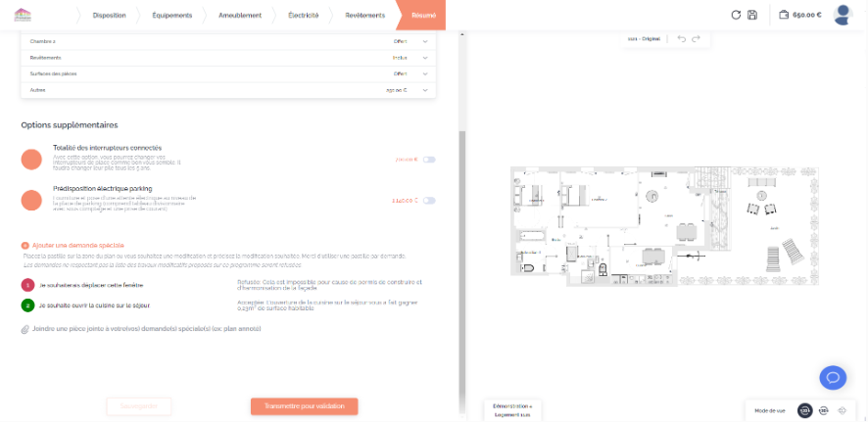Viewport: 868px width, 422px height.
Task: Click the 'Mode de vue' label
Action: (769, 411)
